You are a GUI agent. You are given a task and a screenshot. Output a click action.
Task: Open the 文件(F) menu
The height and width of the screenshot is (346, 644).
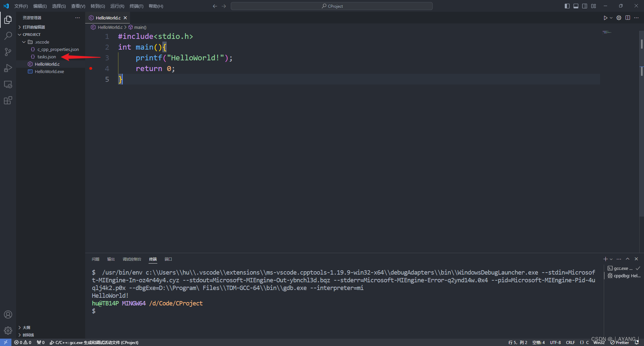point(21,6)
